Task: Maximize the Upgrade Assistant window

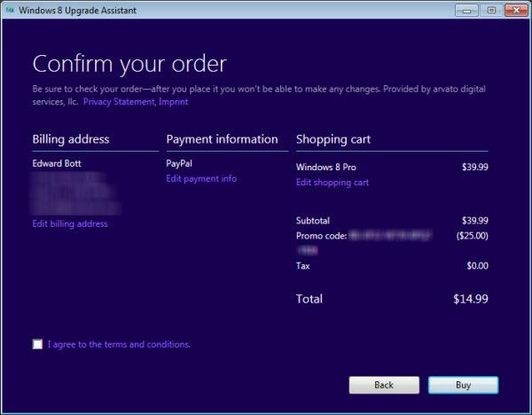Action: (491, 10)
